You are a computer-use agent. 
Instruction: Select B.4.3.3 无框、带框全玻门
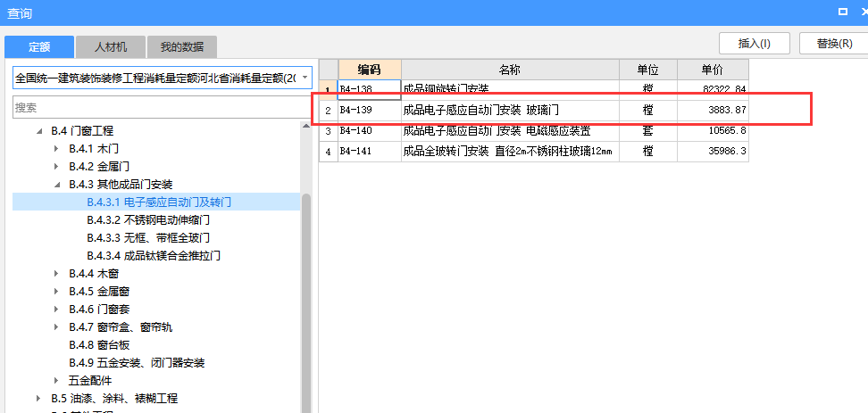click(x=148, y=238)
